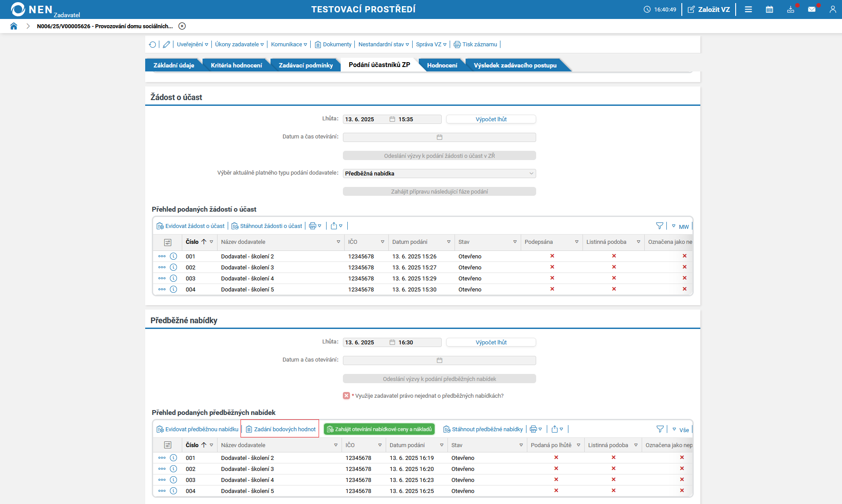Click Zahájit otevírání nabídkové ceny button
This screenshot has width=842, height=504.
[x=379, y=429]
